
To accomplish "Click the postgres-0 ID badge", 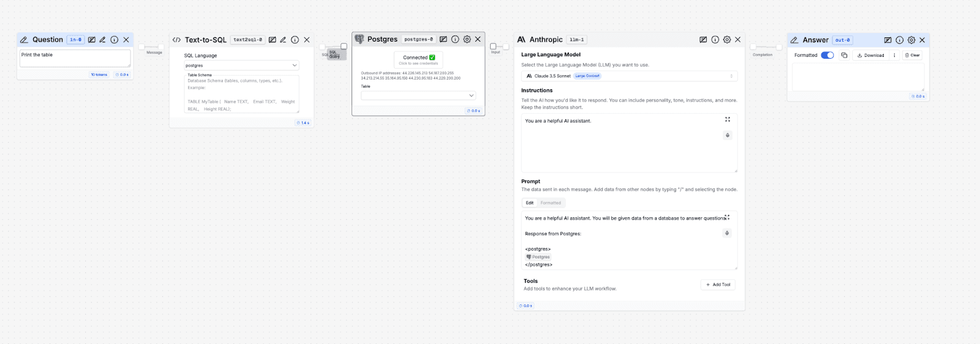I will pos(419,39).
